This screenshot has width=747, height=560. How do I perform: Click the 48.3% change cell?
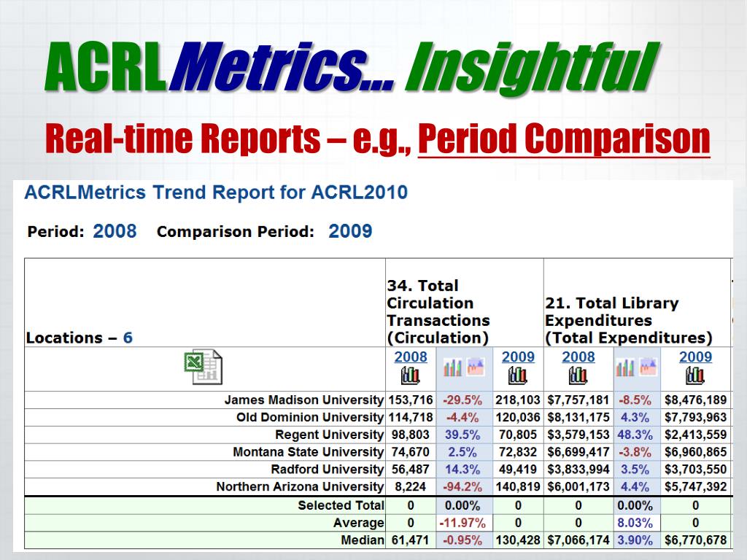(x=635, y=435)
